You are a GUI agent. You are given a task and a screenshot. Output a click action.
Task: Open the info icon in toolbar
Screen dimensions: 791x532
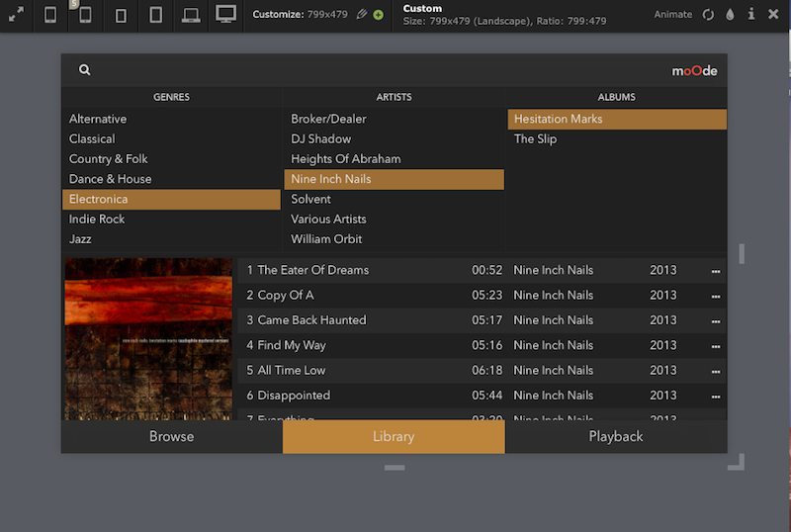(x=751, y=14)
